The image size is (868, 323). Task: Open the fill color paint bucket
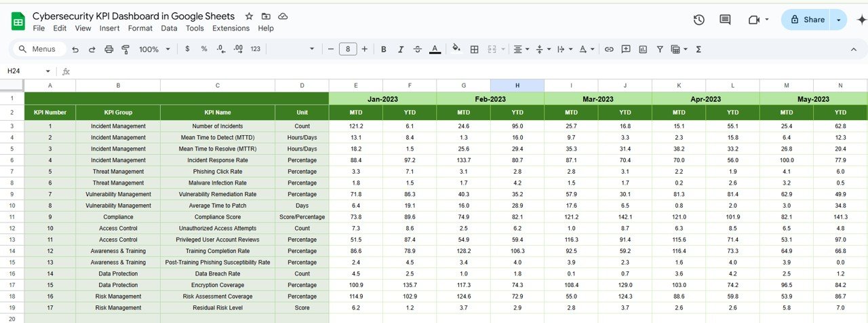click(x=456, y=49)
